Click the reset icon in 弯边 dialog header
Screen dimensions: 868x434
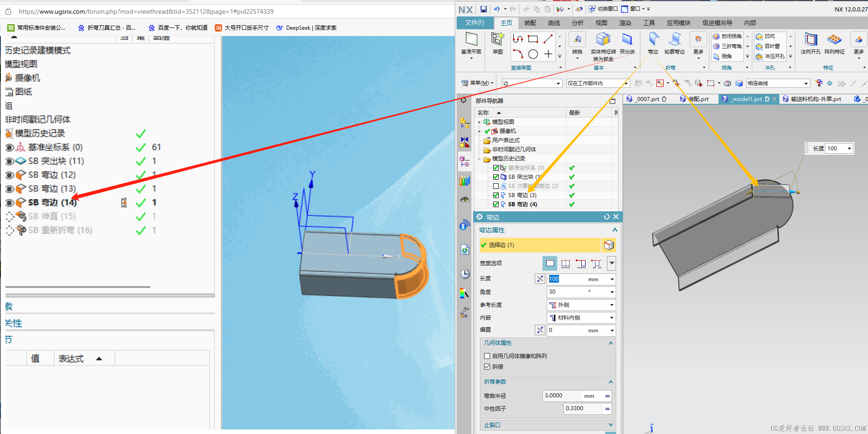[607, 217]
